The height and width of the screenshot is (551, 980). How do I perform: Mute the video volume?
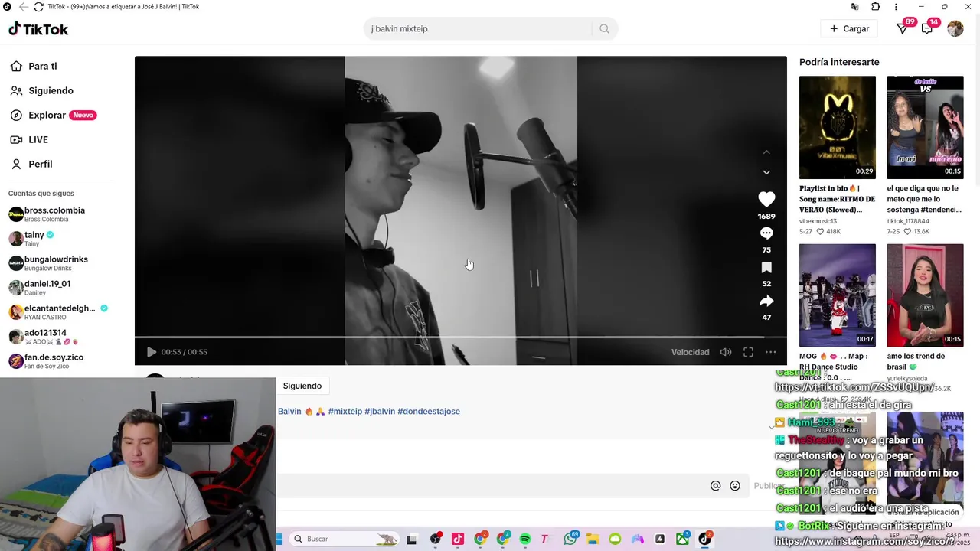726,352
